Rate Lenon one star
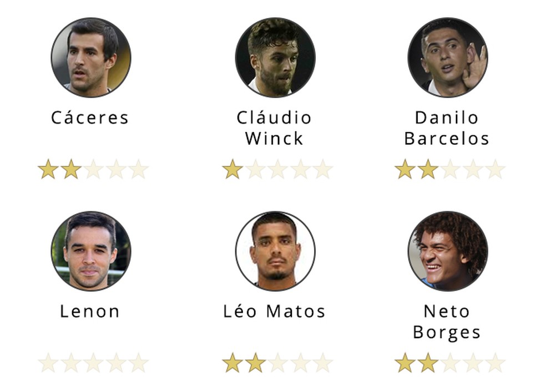The image size is (546, 392). point(48,363)
